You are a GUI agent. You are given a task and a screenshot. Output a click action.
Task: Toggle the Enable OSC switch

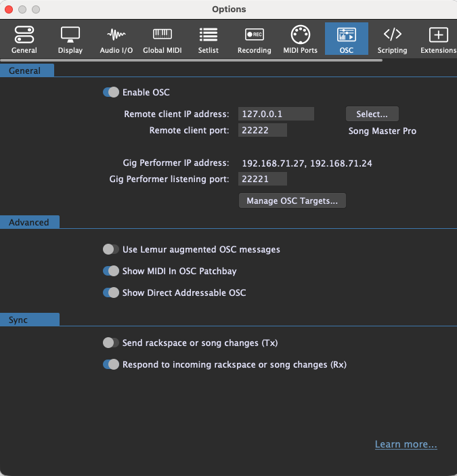111,92
